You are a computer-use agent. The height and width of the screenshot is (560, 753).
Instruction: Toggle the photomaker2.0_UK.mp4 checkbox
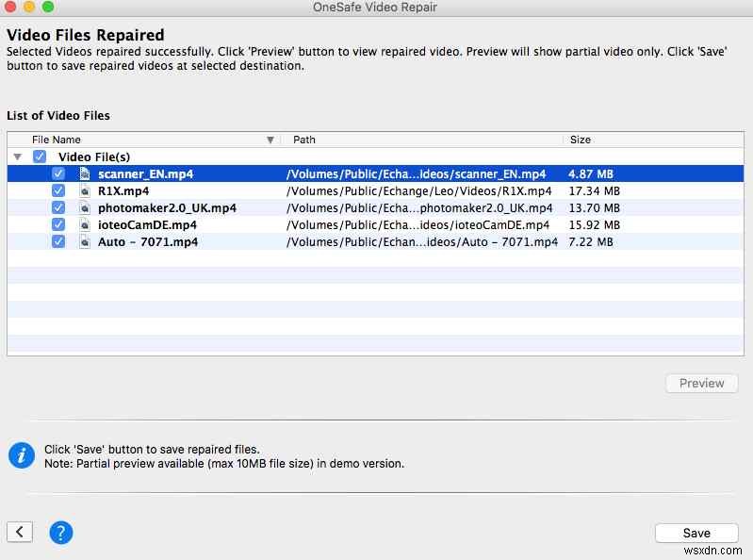(x=58, y=208)
